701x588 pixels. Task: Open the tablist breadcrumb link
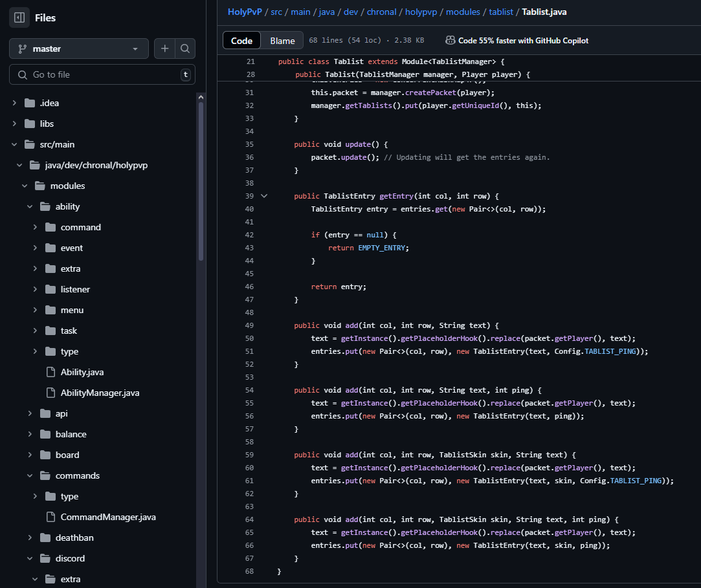[501, 12]
